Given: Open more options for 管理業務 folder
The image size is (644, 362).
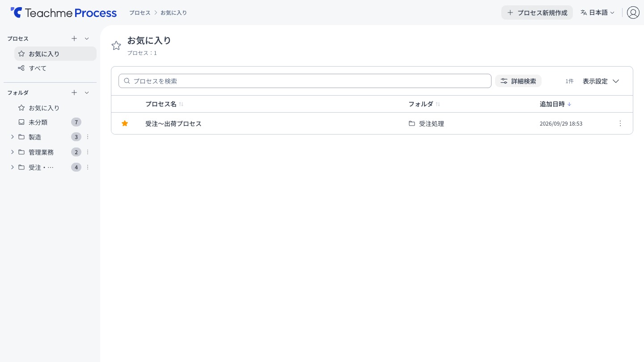Looking at the screenshot, I should 88,152.
